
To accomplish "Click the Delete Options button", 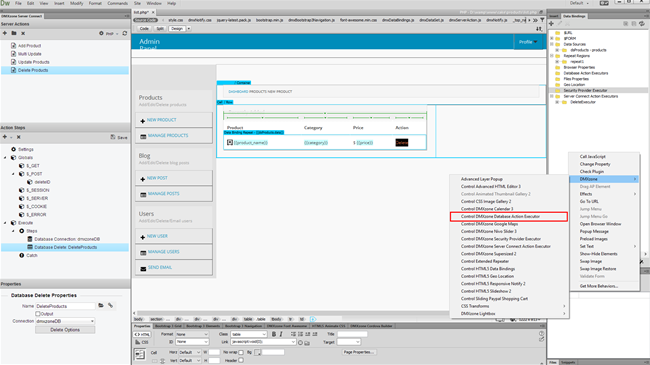I will [65, 330].
